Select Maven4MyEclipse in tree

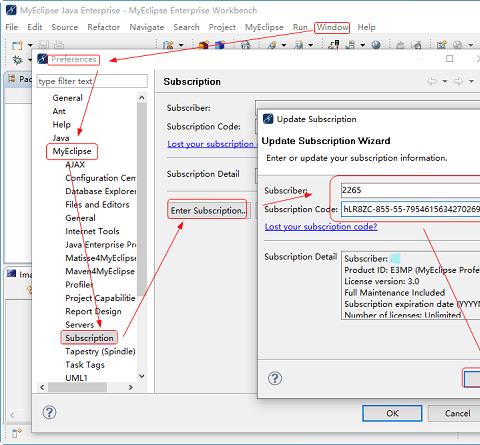pyautogui.click(x=100, y=271)
